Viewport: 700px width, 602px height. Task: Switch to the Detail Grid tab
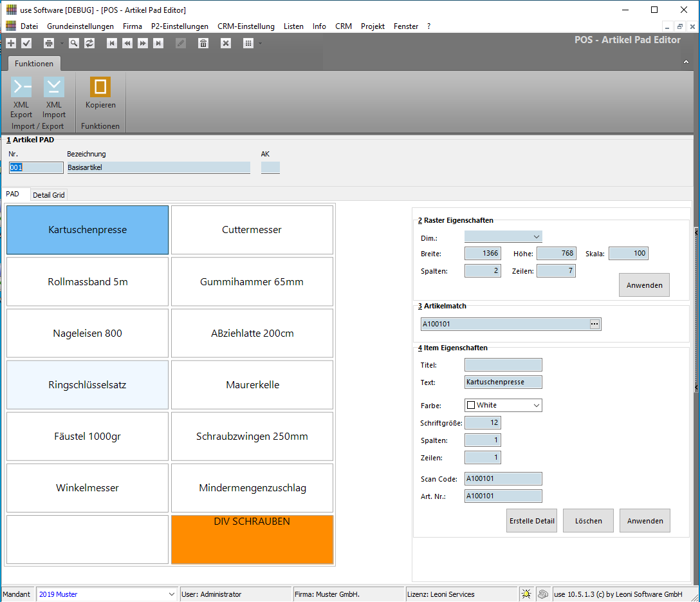(x=49, y=194)
